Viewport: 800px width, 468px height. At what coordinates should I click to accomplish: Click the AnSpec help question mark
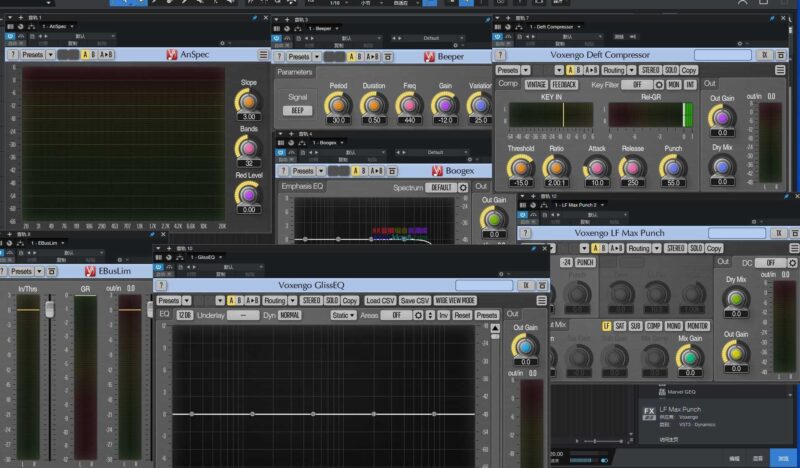coord(13,55)
